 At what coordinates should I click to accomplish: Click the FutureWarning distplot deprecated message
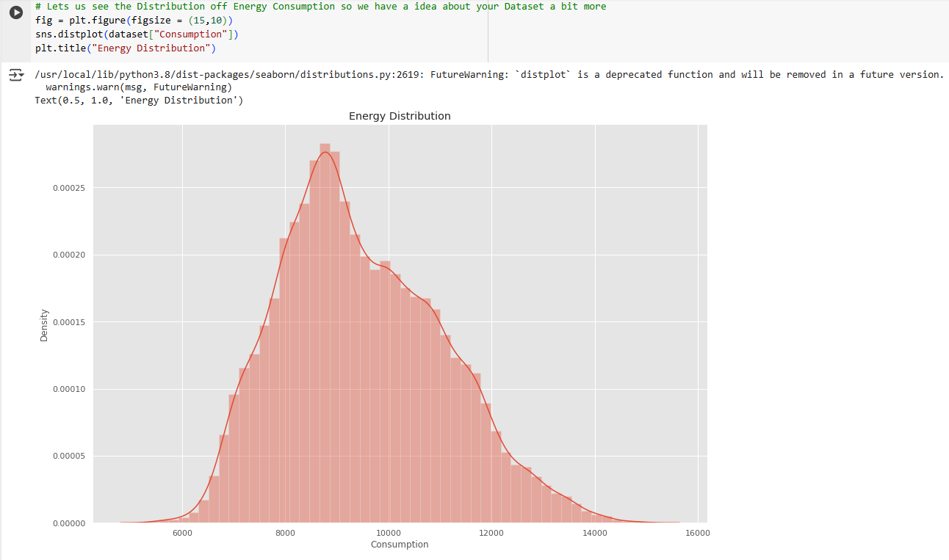point(488,75)
